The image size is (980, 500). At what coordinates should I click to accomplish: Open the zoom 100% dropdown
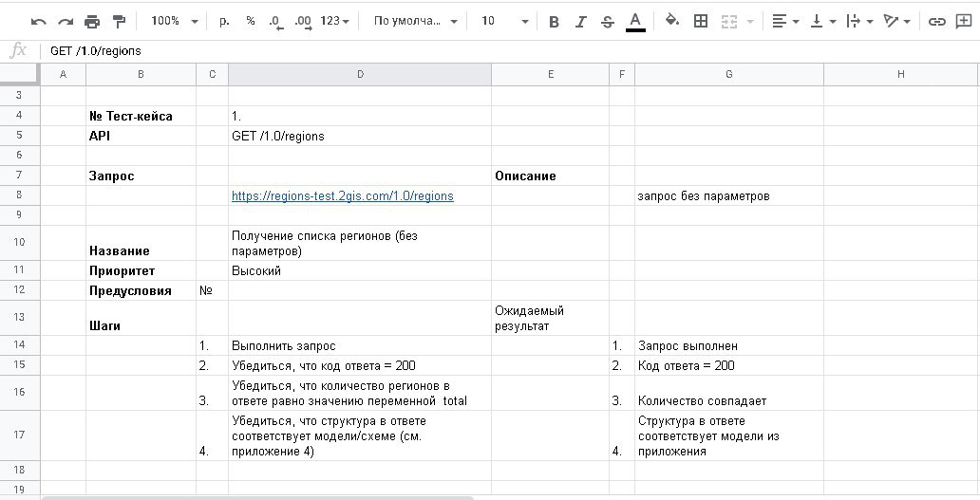click(x=175, y=21)
